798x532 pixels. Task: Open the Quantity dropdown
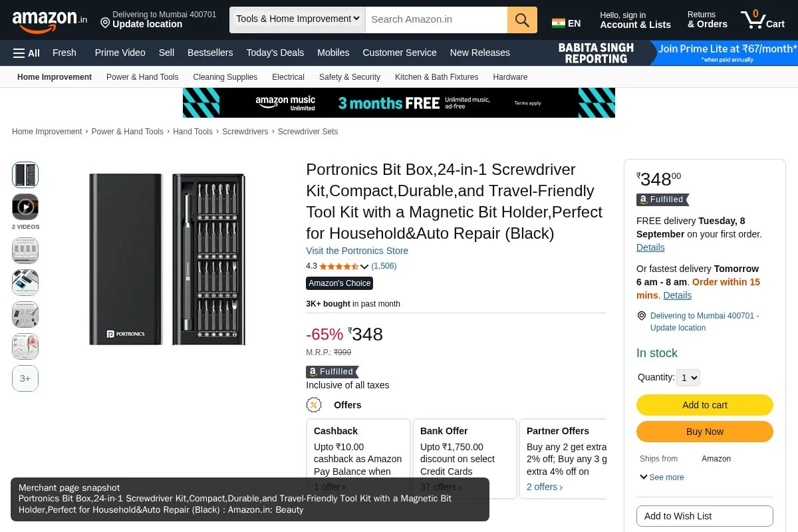coord(688,378)
